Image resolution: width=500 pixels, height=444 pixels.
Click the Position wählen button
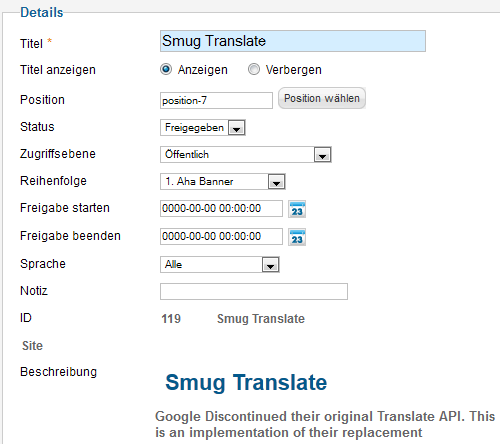(x=322, y=98)
